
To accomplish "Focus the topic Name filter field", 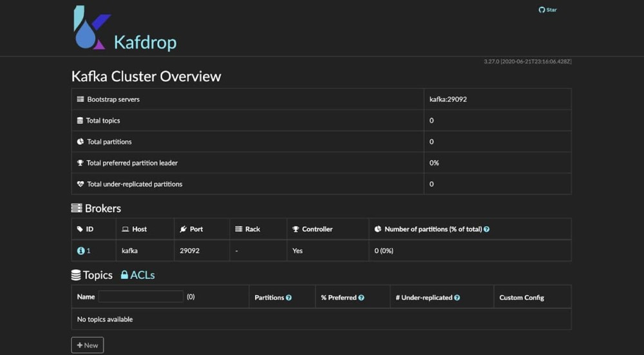I will [x=141, y=296].
